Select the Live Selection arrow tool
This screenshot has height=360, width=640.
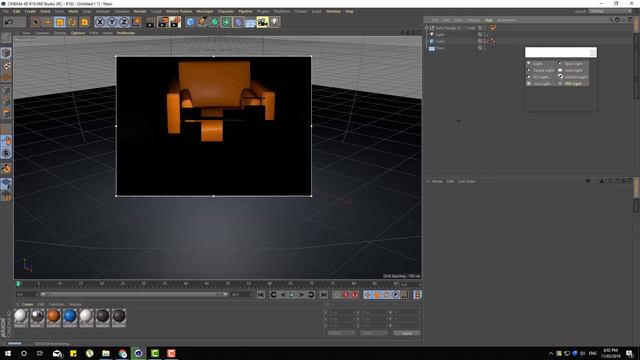(36, 22)
